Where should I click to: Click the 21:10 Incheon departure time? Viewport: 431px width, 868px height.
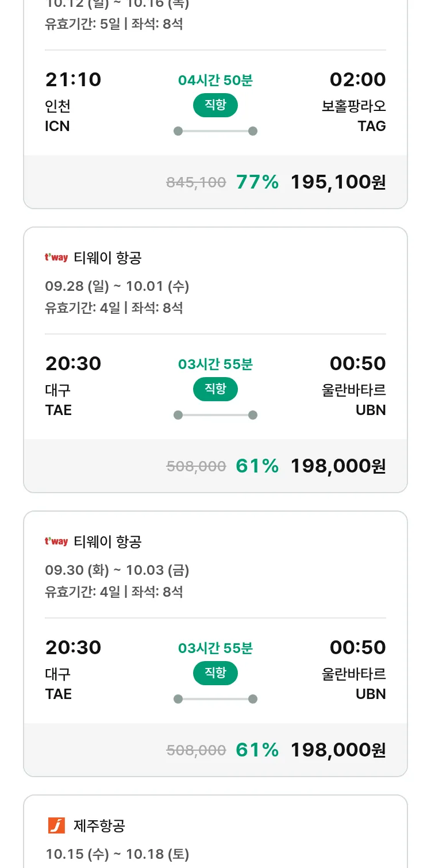pos(73,80)
